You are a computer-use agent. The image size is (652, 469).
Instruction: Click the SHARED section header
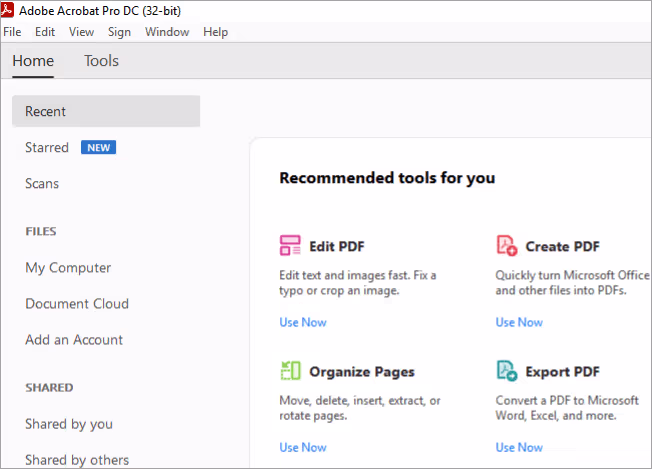49,388
